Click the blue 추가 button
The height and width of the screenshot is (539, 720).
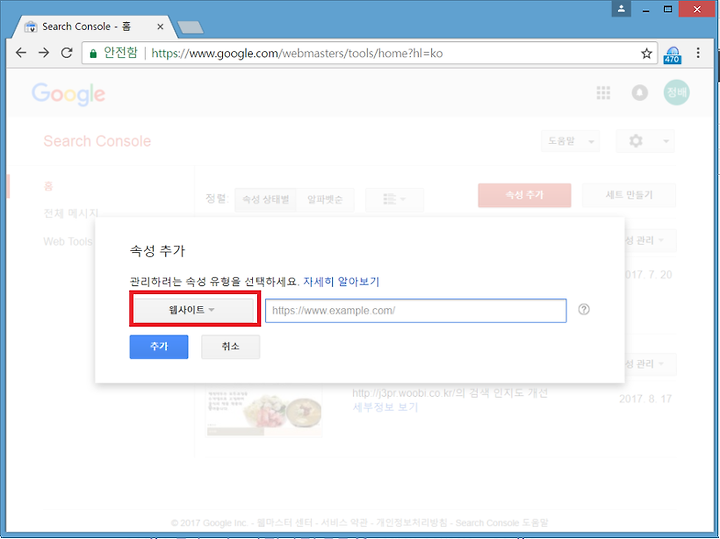tap(159, 347)
